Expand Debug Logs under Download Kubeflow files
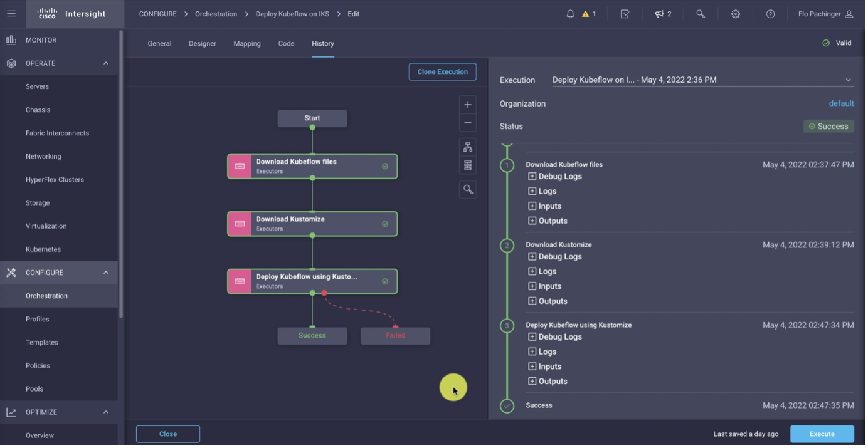The image size is (868, 448). tap(532, 177)
